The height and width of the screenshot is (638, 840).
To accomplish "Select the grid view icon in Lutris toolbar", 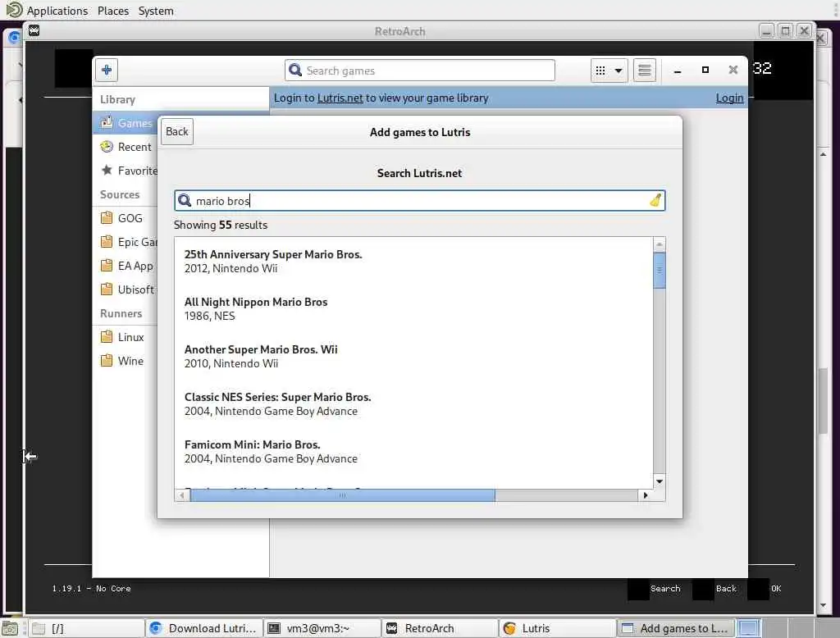I will [600, 71].
